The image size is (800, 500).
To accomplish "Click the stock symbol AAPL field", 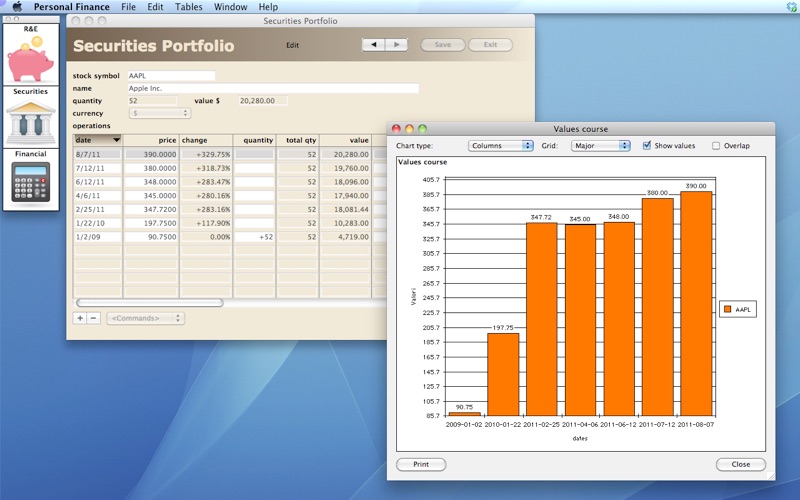I will (x=171, y=76).
